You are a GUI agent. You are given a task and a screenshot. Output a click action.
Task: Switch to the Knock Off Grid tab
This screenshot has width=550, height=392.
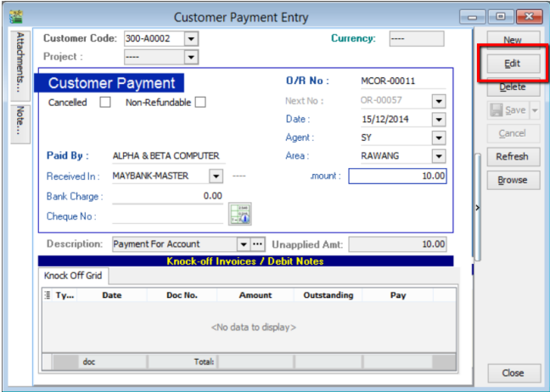point(72,276)
